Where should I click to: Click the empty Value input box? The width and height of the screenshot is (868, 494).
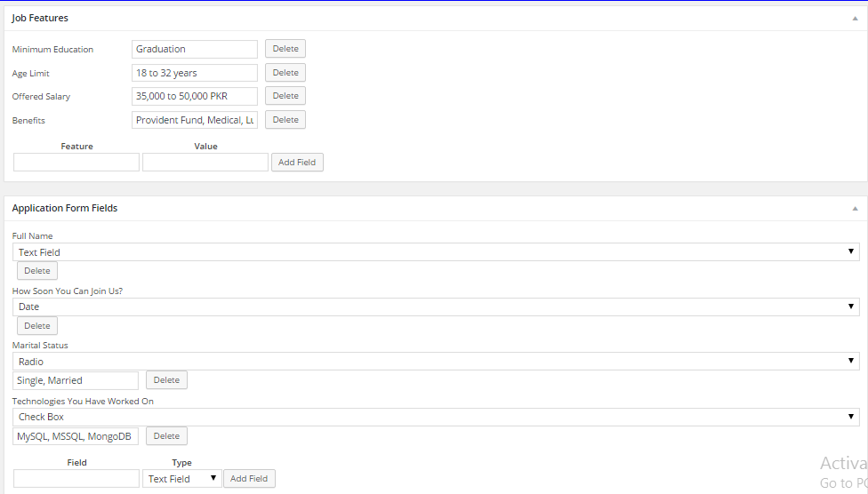(x=205, y=162)
